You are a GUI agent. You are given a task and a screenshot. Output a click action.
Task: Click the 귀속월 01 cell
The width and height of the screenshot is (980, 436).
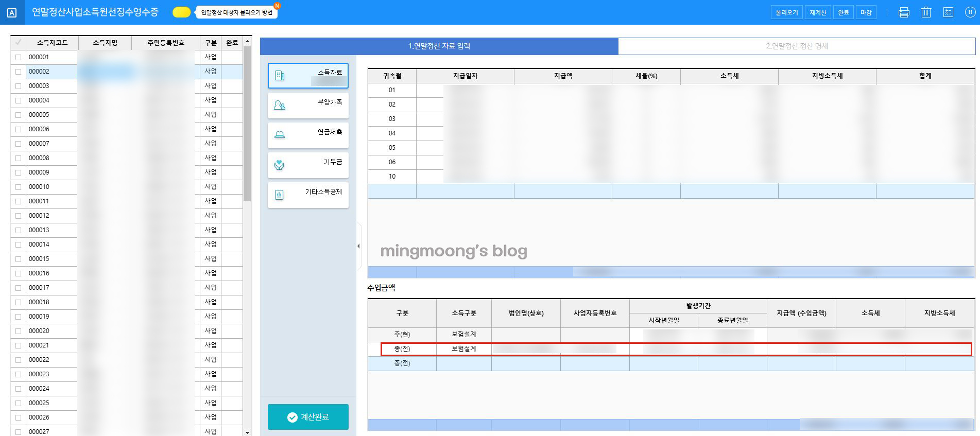coord(392,90)
